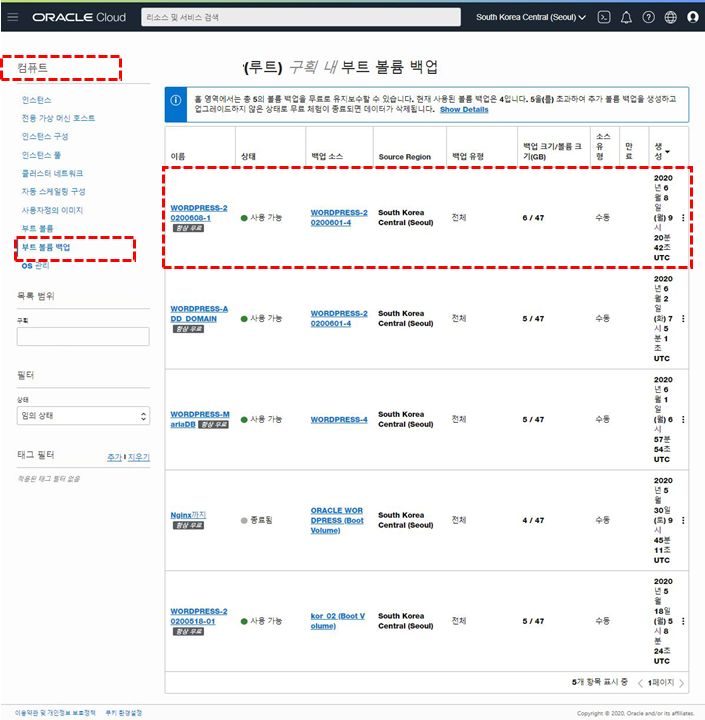
Task: Click the Show Details link in banner
Action: (x=464, y=110)
